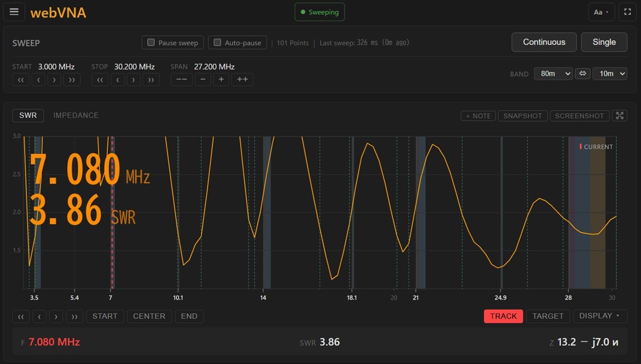Decrease SPAN by large step
The height and width of the screenshot is (364, 641).
(x=181, y=80)
